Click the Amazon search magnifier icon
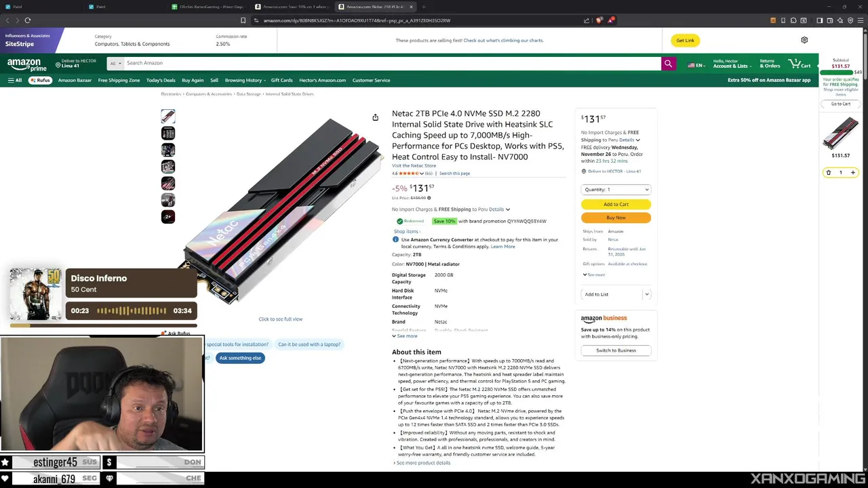Viewport: 868px width, 488px height. point(668,63)
